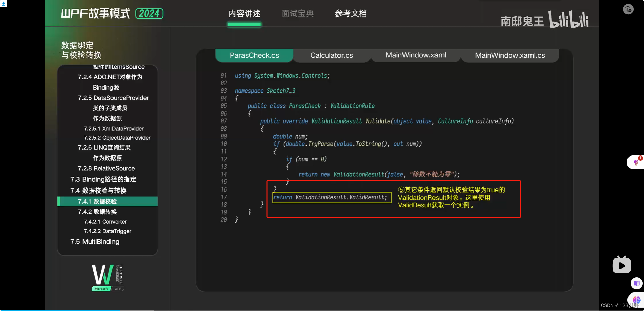Select 7.2.5.2 ObjectDataProvider section
Viewport: 644px width, 311px height.
117,138
